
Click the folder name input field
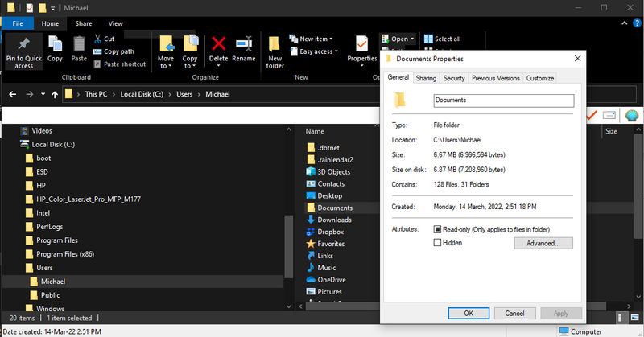click(x=502, y=101)
